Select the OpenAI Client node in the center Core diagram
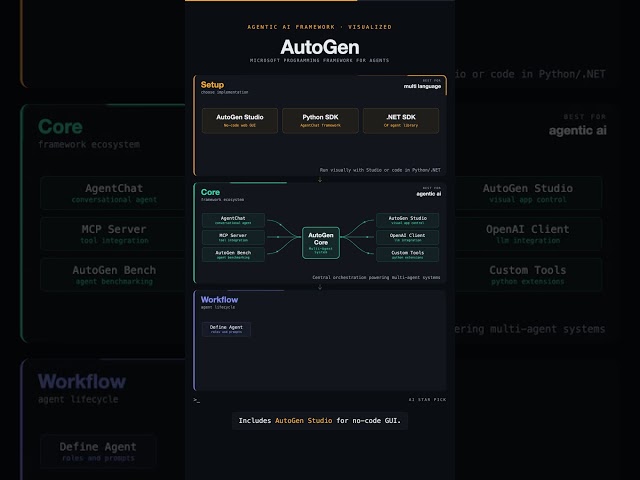Image resolution: width=640 pixels, height=480 pixels. [x=407, y=238]
